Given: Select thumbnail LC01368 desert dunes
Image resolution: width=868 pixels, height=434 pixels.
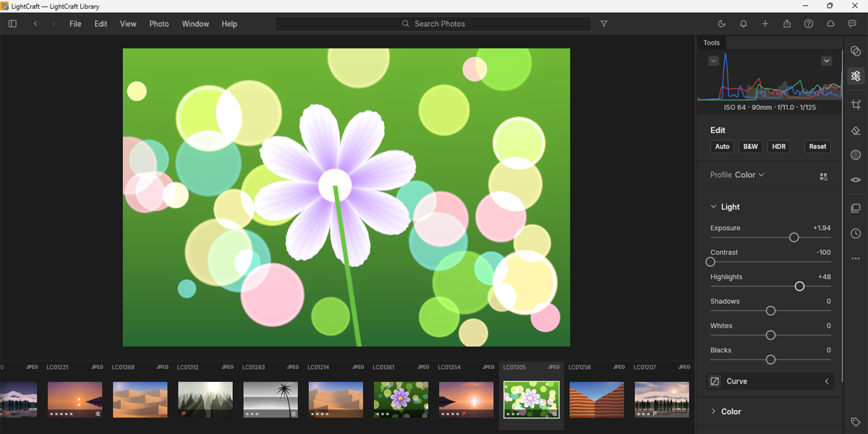Looking at the screenshot, I should [140, 400].
